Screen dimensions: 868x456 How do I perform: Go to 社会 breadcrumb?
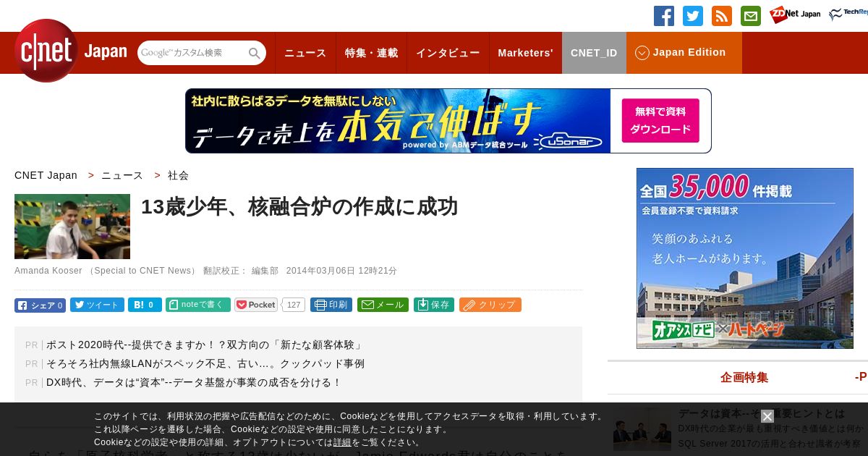coord(178,175)
